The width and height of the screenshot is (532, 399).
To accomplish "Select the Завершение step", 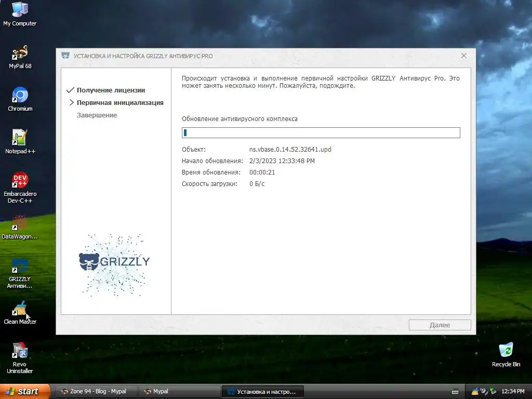I will (97, 115).
